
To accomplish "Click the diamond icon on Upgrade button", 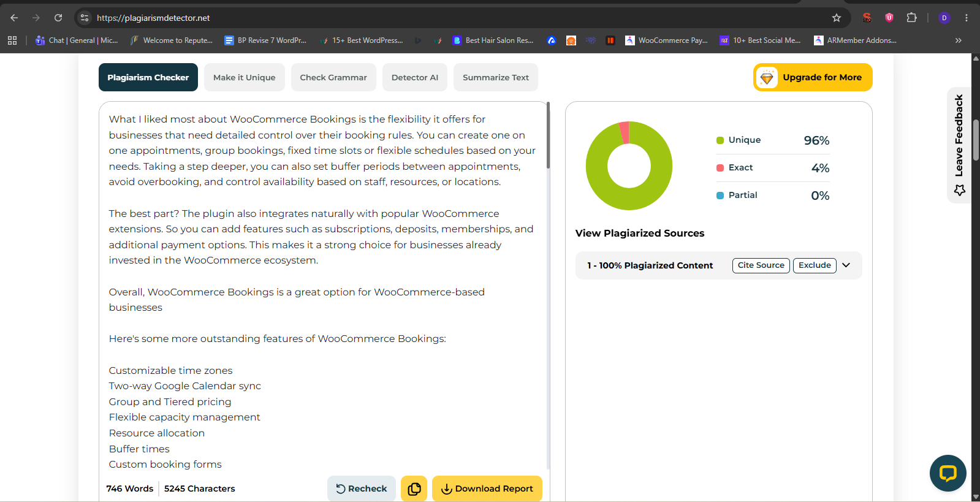I will click(767, 78).
